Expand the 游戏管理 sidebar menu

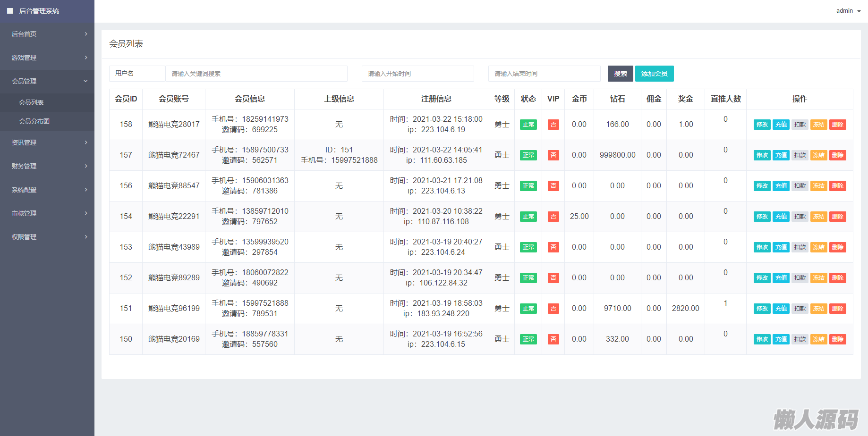47,58
